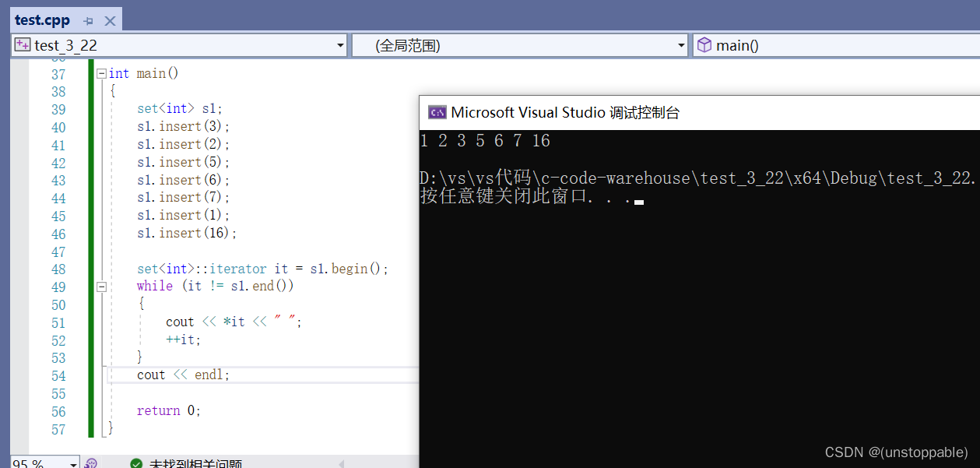Collapse the while loop block
The image size is (980, 468).
101,287
